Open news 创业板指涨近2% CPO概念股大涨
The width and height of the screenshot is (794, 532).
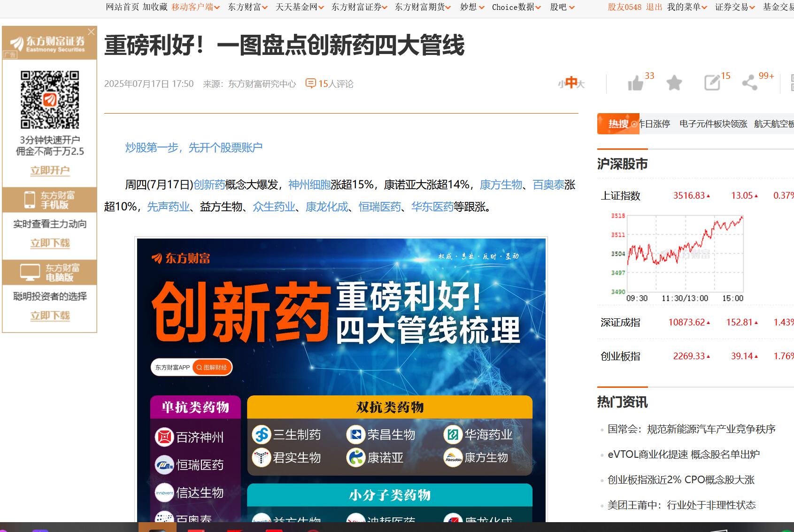pos(681,480)
